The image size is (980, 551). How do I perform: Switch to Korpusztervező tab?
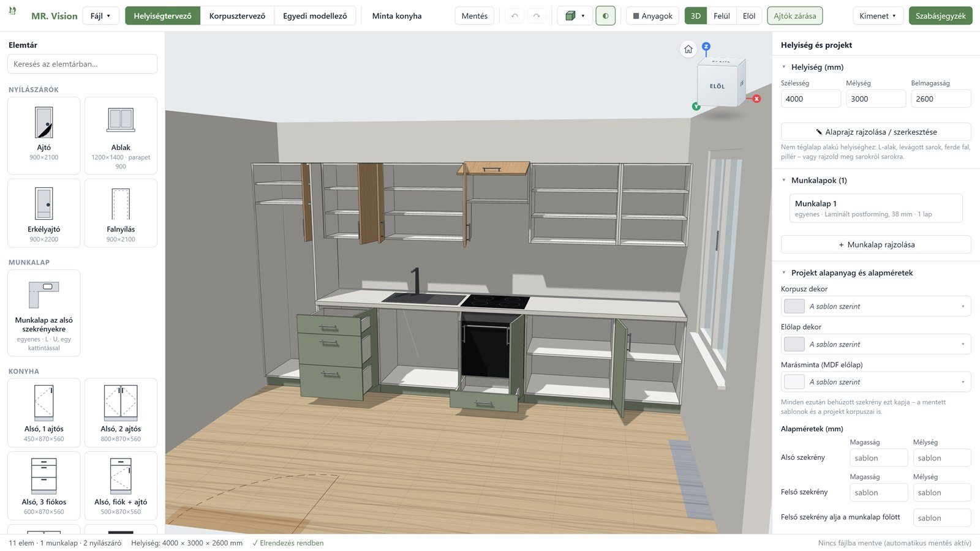[x=237, y=16]
